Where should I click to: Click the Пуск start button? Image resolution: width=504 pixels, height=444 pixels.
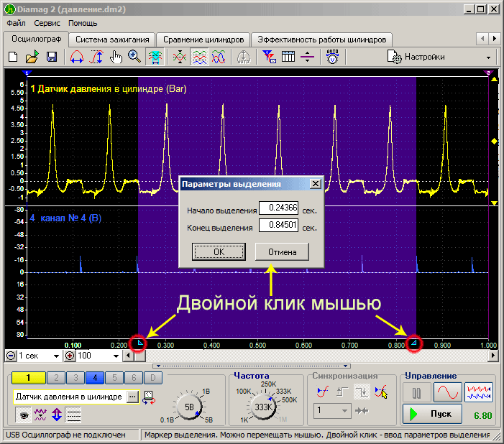click(x=432, y=414)
